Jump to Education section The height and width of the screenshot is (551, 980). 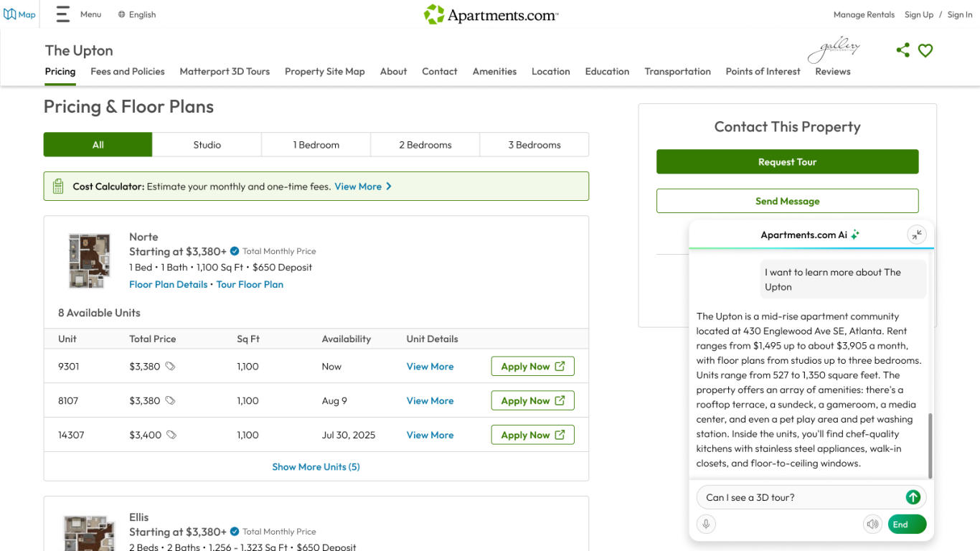pyautogui.click(x=607, y=72)
